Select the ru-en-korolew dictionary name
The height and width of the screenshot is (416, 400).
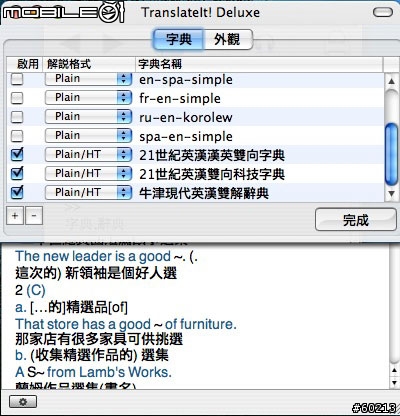click(x=186, y=117)
